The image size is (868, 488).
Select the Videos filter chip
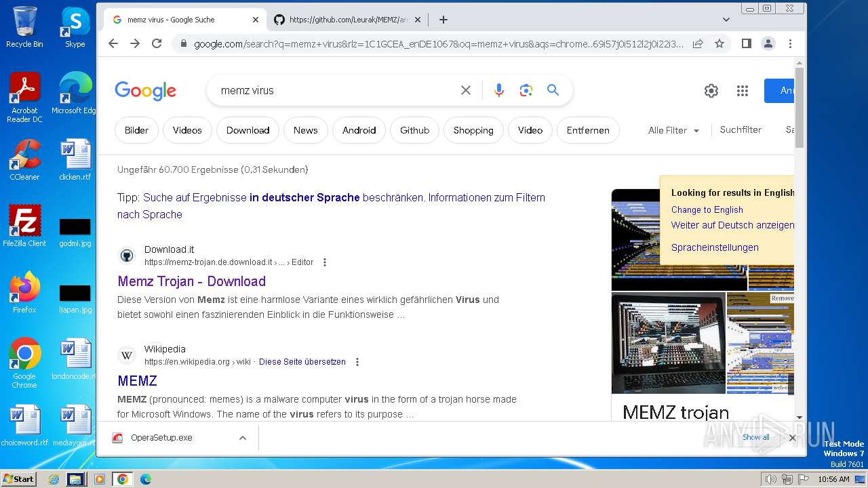pyautogui.click(x=187, y=130)
